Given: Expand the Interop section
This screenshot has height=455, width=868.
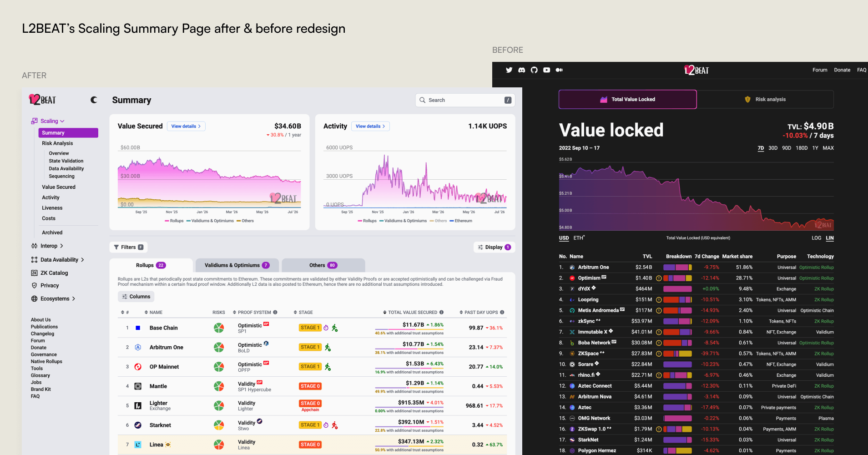Looking at the screenshot, I should coord(47,246).
